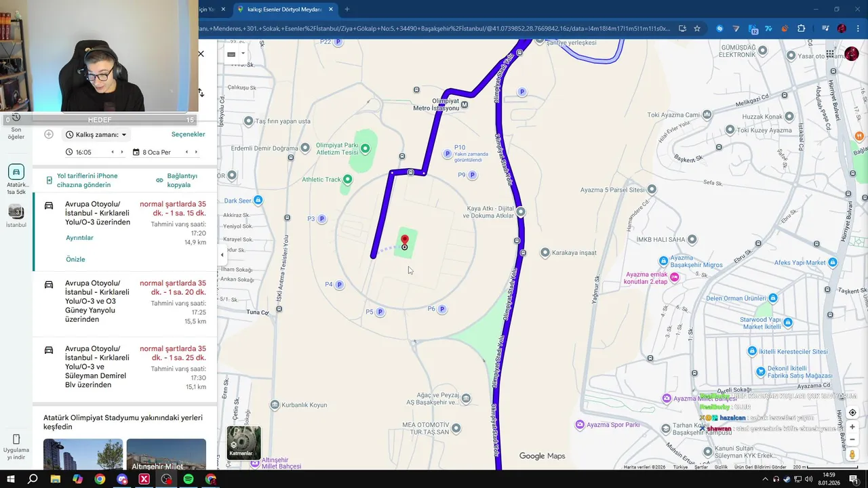The image size is (868, 488).
Task: Collapse the side panel arrow
Action: click(x=222, y=255)
